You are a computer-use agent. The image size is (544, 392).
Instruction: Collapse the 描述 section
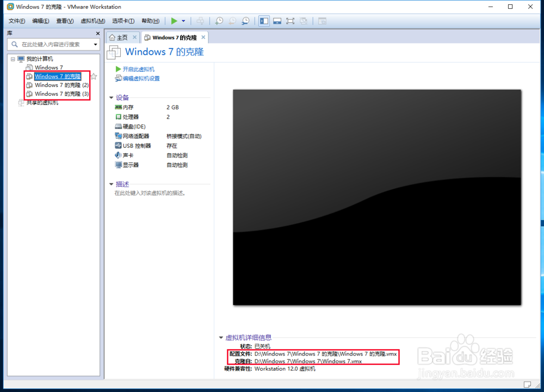tap(112, 184)
